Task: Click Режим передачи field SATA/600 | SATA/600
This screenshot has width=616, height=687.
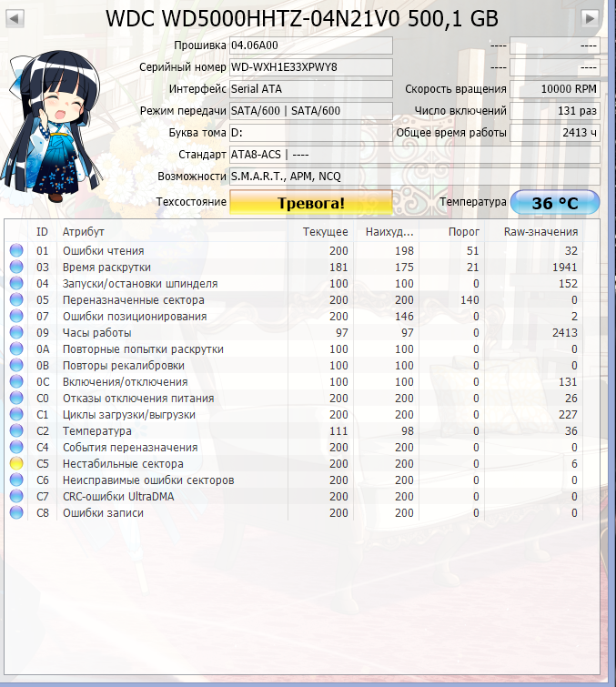Action: 311,111
